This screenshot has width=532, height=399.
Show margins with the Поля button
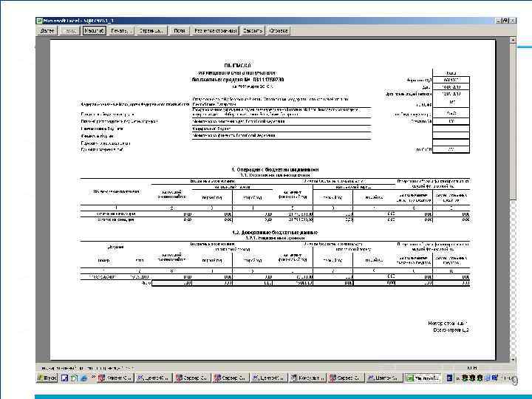[x=180, y=31]
